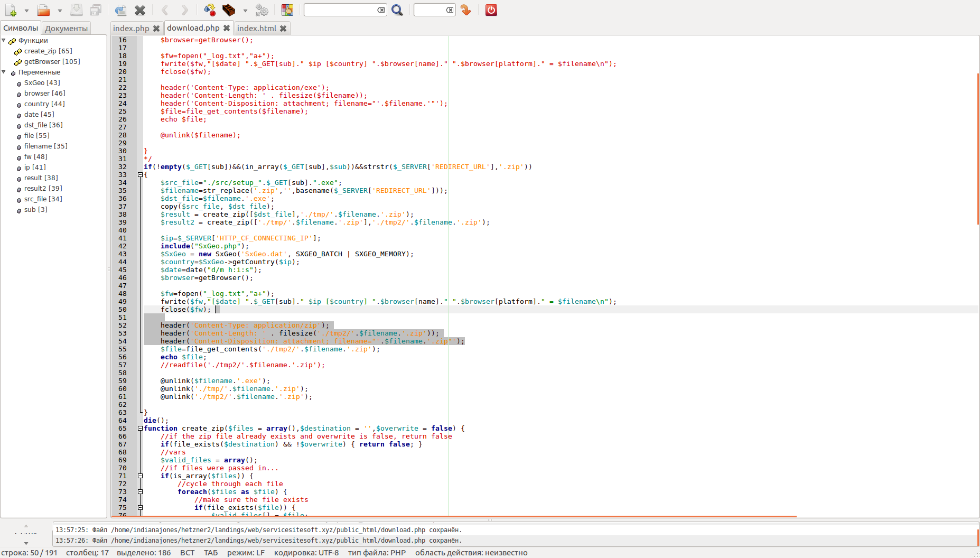Select src_file [34] variable

[43, 199]
